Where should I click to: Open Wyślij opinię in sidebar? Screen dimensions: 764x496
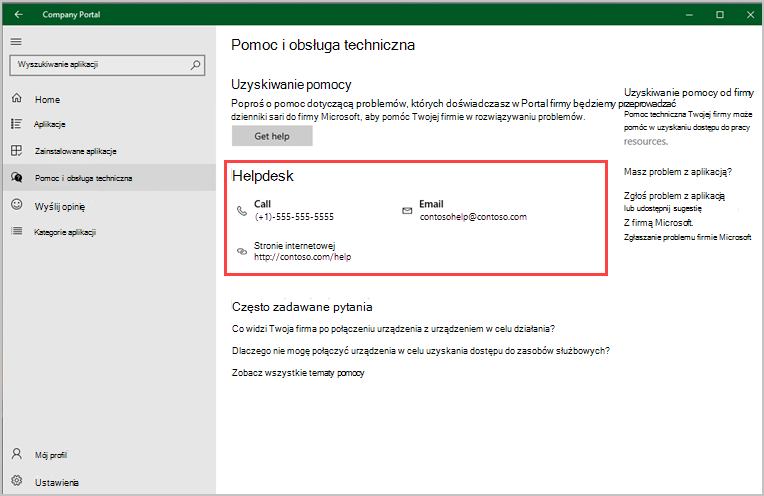point(109,207)
